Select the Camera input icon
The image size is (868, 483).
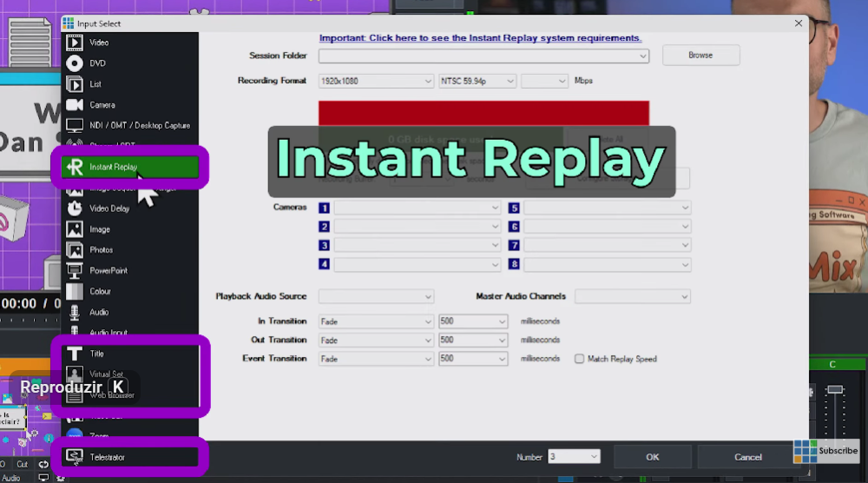[x=75, y=105]
